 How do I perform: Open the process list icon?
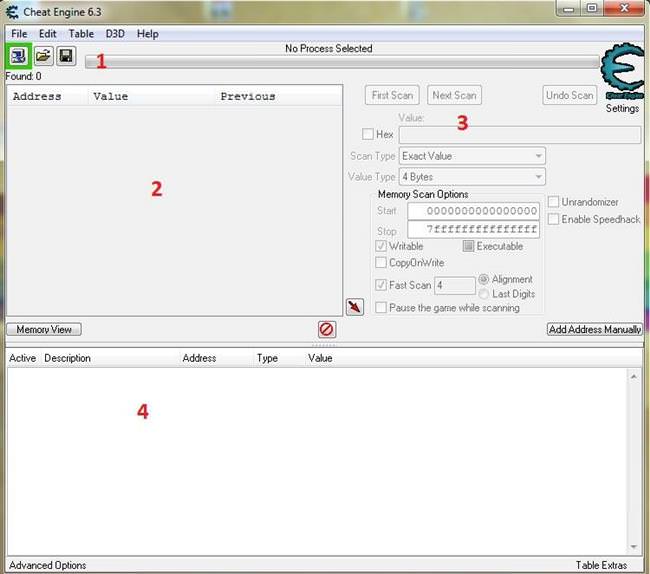click(x=18, y=56)
